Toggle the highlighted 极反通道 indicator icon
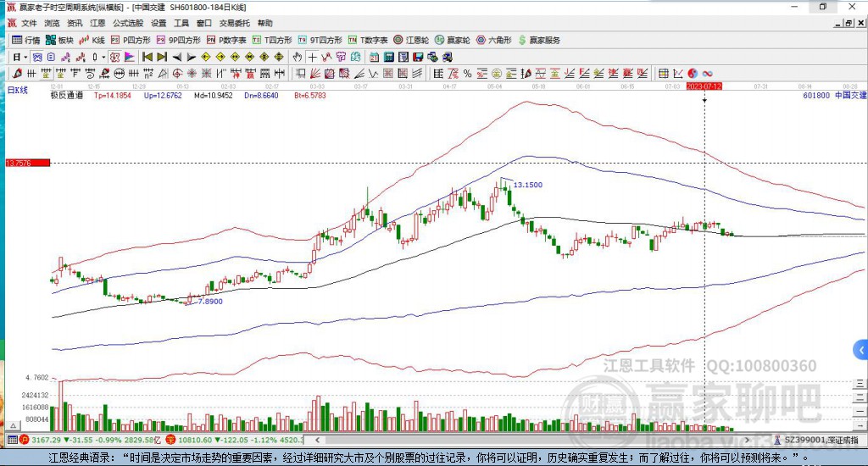 pos(114,57)
